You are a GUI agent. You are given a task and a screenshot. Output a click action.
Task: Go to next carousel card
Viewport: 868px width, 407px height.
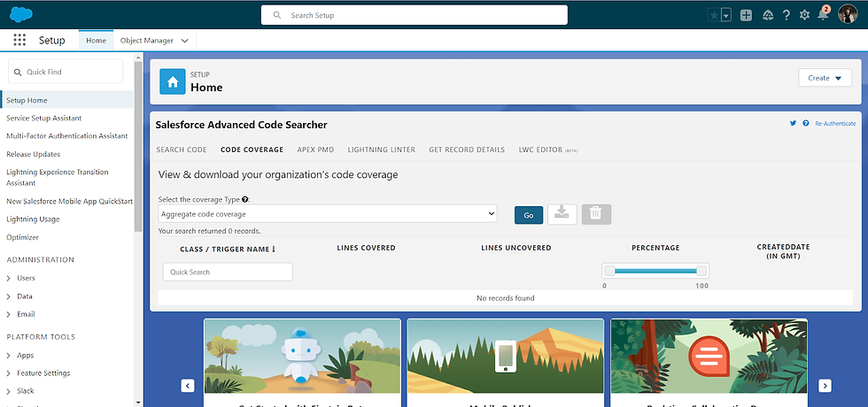pos(825,386)
